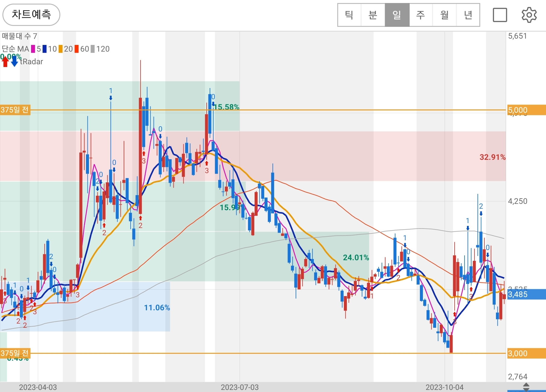
Task: Toggle the fullscreen square icon
Action: (x=500, y=15)
